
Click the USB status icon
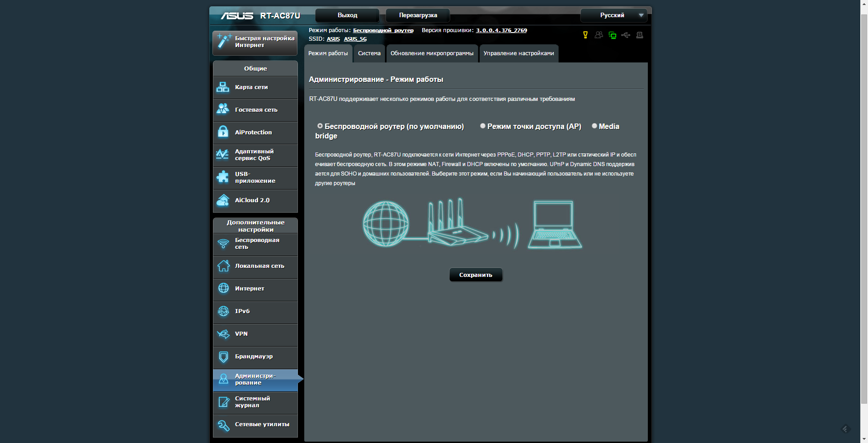626,35
